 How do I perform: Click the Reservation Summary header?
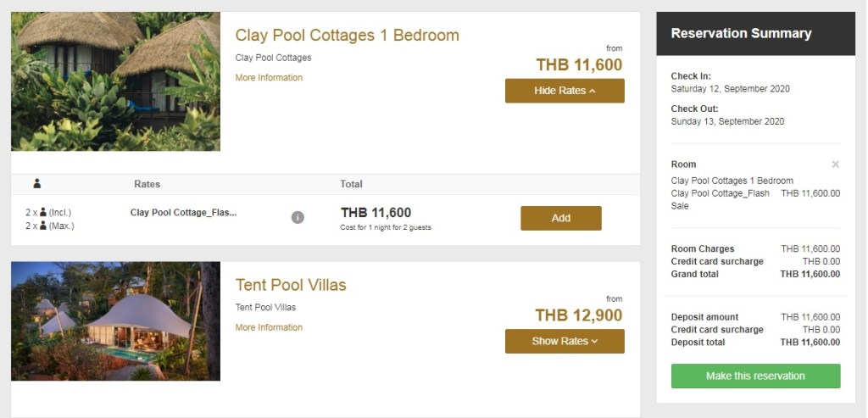[x=741, y=34]
